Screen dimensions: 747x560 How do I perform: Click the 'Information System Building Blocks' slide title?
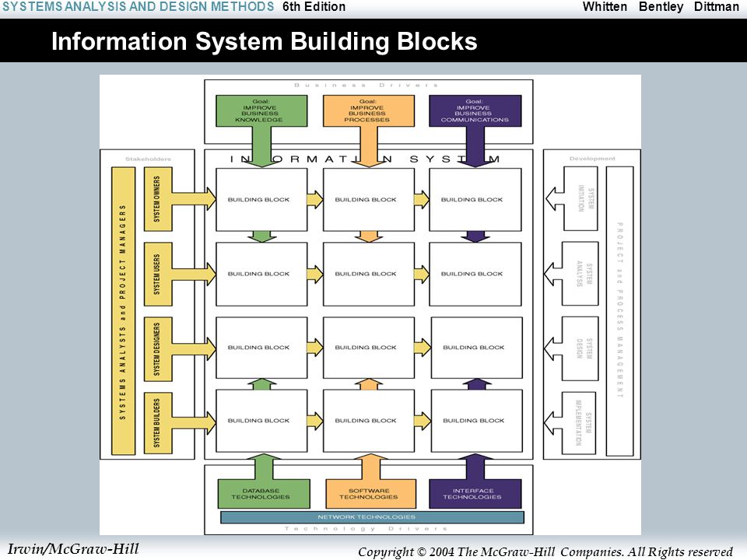coord(264,41)
